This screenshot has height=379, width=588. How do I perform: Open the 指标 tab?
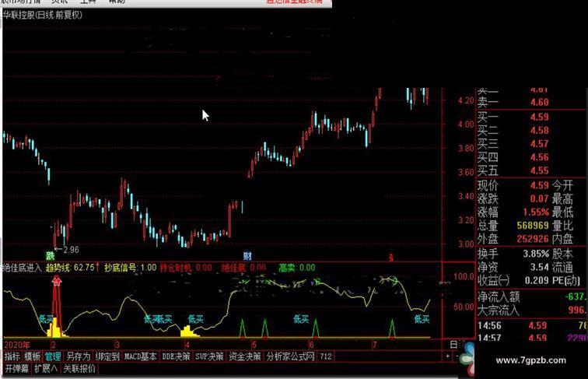pos(12,356)
